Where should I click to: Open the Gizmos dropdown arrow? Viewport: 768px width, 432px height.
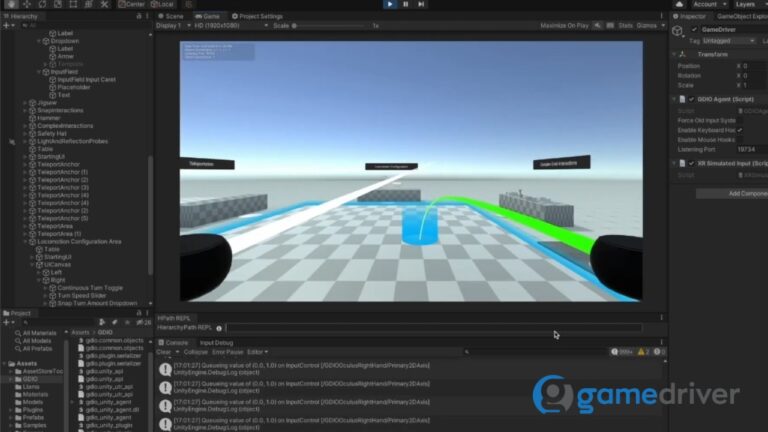pos(663,25)
